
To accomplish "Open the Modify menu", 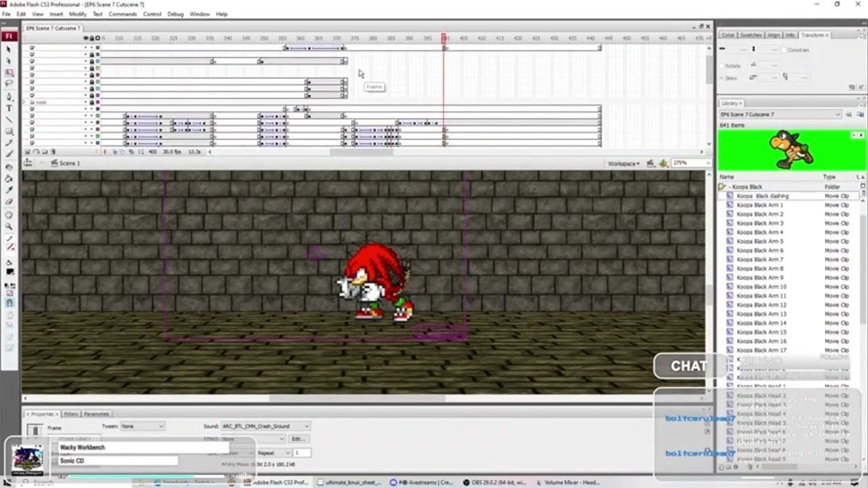I will (x=77, y=14).
